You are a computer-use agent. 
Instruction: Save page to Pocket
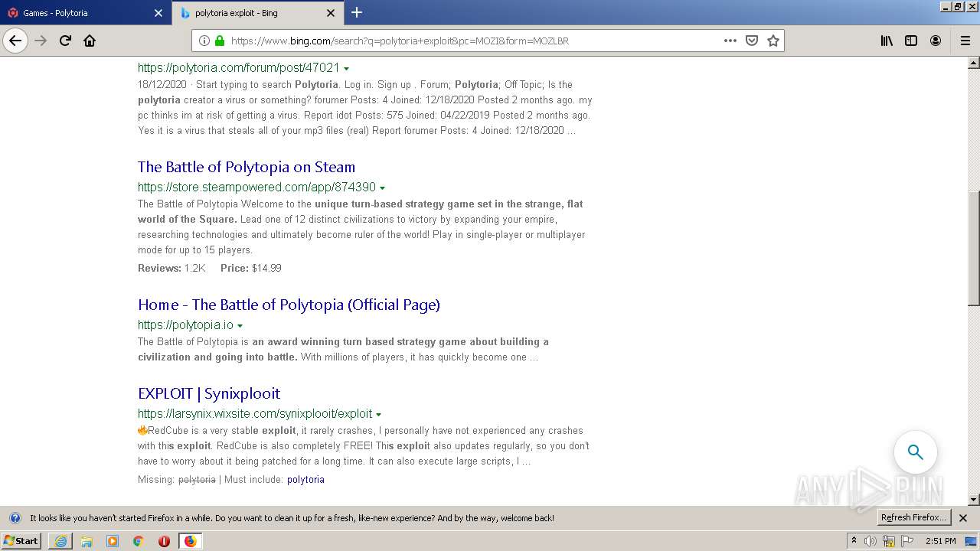click(x=752, y=41)
